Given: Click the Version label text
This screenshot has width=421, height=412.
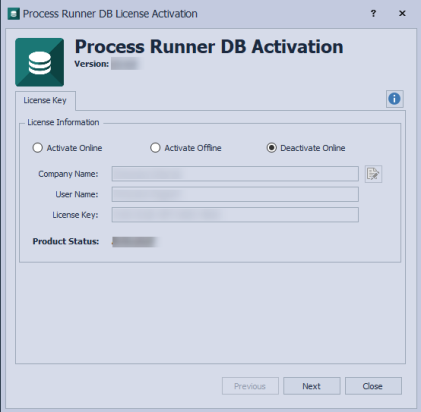Looking at the screenshot, I should pos(92,64).
